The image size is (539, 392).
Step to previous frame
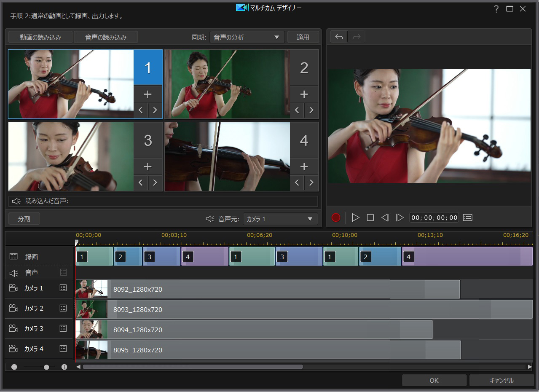(x=385, y=217)
